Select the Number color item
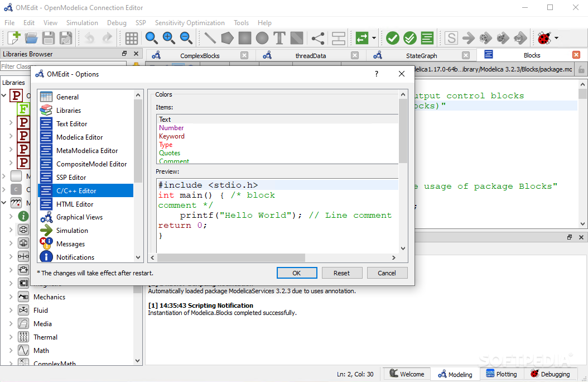This screenshot has height=382, width=588. click(x=171, y=127)
